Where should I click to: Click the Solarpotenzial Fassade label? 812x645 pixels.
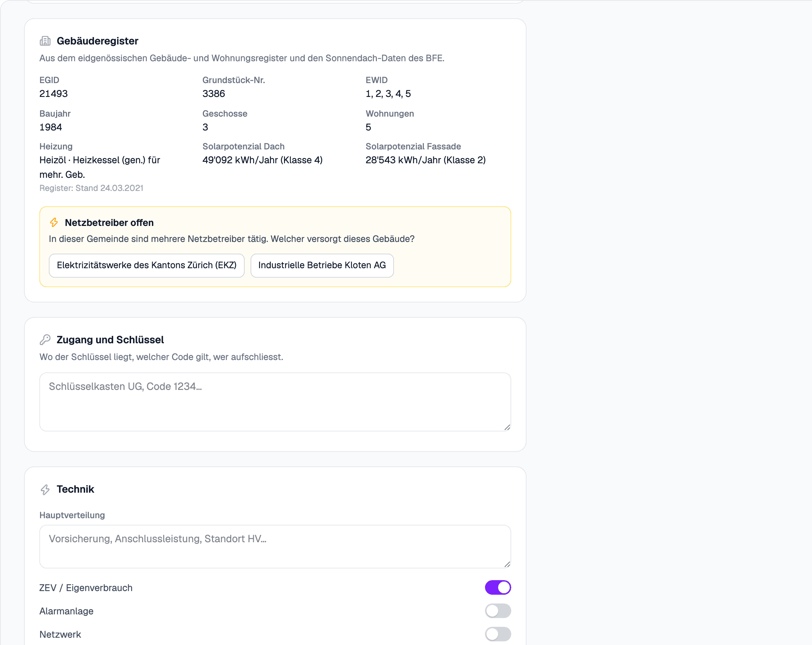413,146
